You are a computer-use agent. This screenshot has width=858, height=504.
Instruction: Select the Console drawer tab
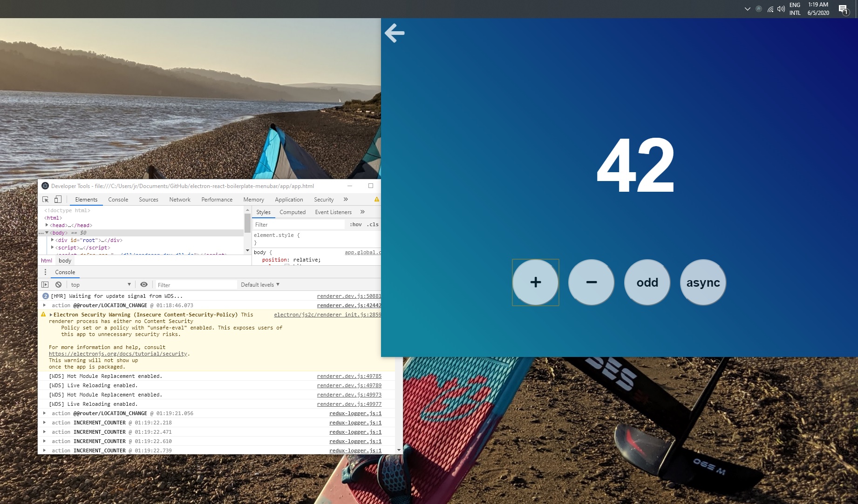pos(65,272)
